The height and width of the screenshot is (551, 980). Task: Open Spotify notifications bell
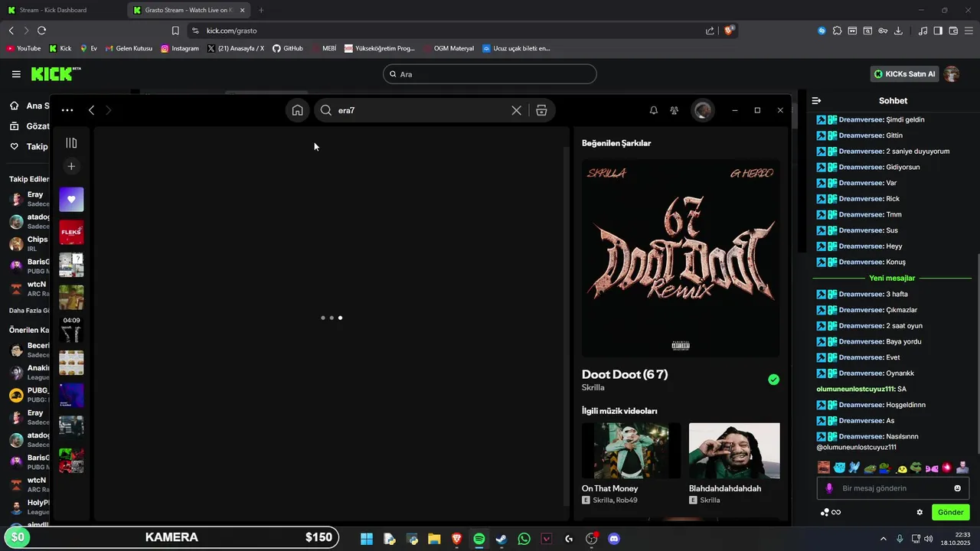tap(654, 110)
